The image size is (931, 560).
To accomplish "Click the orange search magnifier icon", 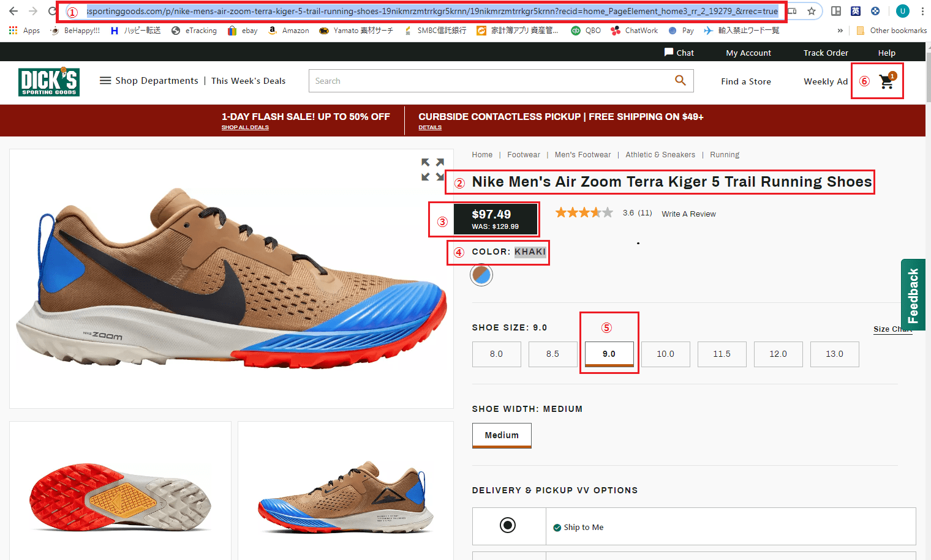I will [x=680, y=80].
